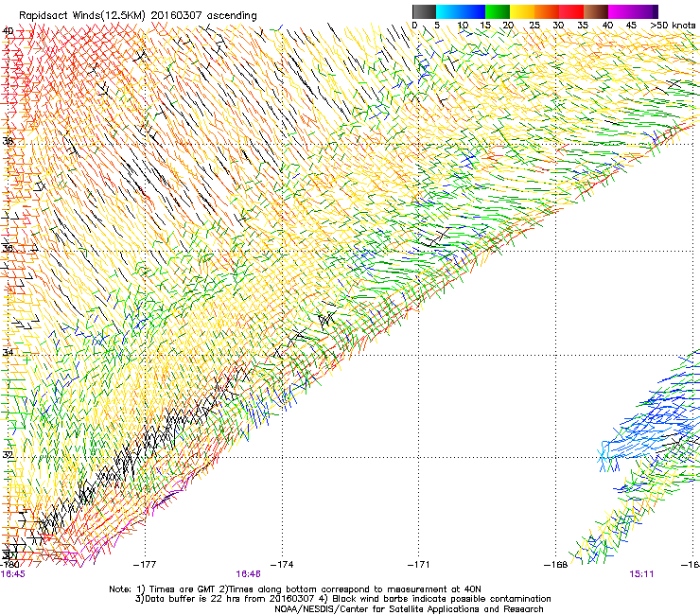Image resolution: width=700 pixels, height=615 pixels.
Task: Click the latitude label '36'
Action: [x=8, y=248]
